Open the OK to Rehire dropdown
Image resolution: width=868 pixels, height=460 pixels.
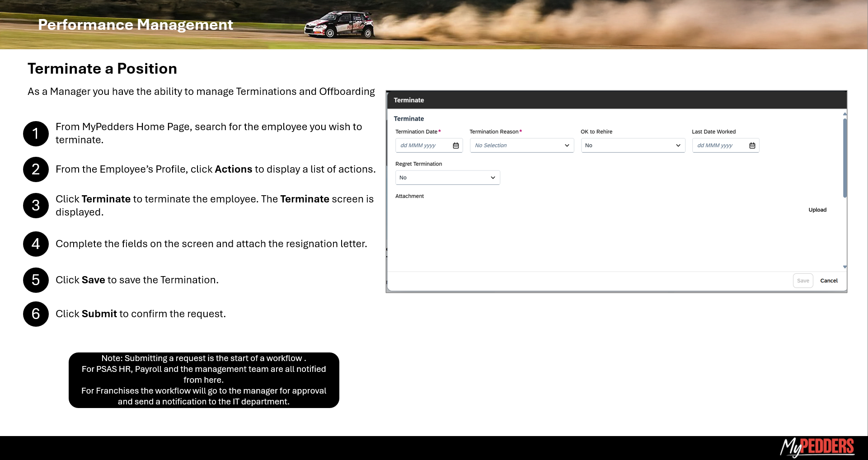[x=633, y=146]
